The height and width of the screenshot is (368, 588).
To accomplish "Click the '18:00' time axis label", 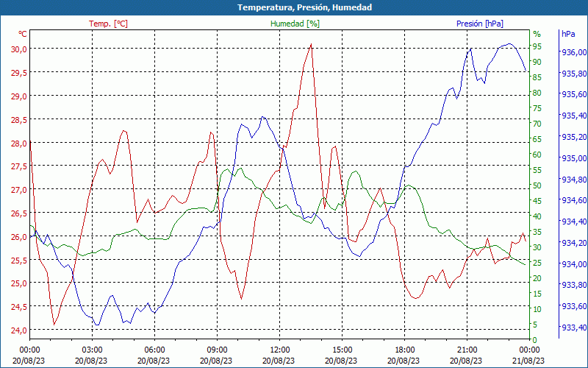I will tap(405, 350).
